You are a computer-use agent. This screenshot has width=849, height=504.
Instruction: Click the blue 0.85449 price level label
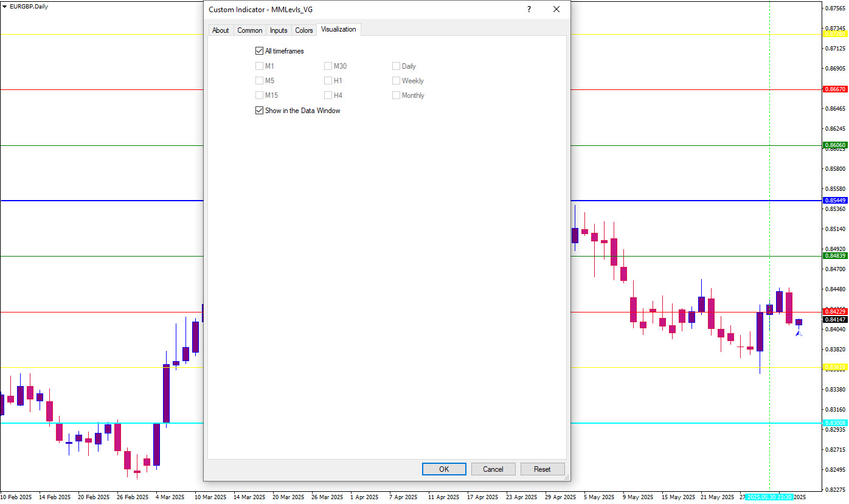[834, 200]
